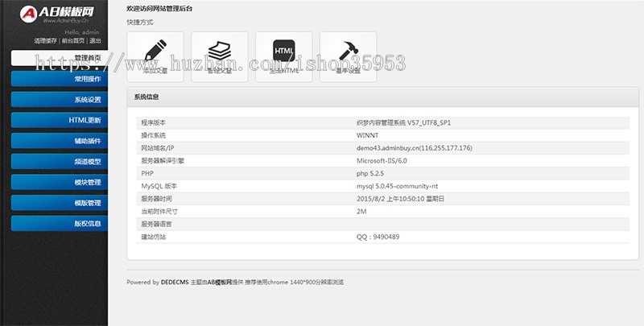The width and height of the screenshot is (644, 326).
Task: Click the DEDECMS footer link
Action: pyautogui.click(x=175, y=282)
